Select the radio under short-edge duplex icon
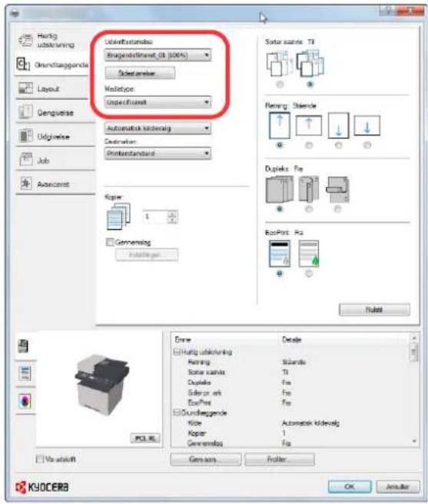The height and width of the screenshot is (504, 428). pyautogui.click(x=337, y=209)
